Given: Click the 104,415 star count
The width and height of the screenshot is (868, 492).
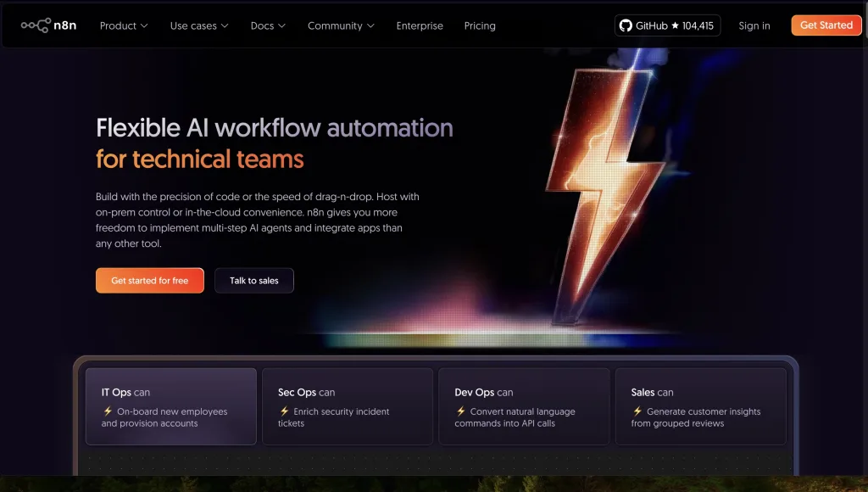Looking at the screenshot, I should (698, 25).
